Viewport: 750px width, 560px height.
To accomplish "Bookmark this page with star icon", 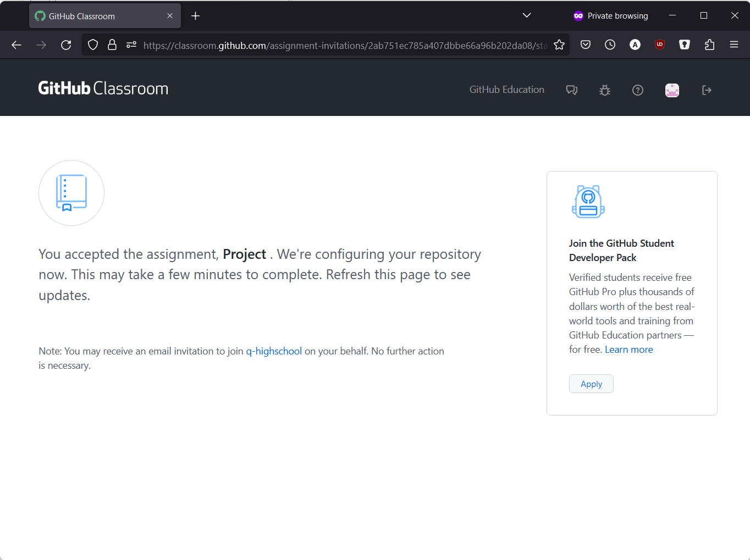I will coord(559,45).
